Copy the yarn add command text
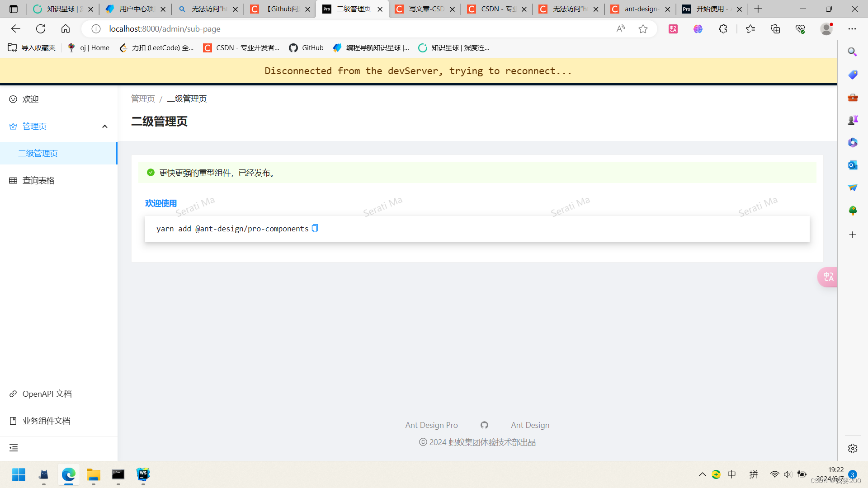This screenshot has width=868, height=488. [x=315, y=228]
